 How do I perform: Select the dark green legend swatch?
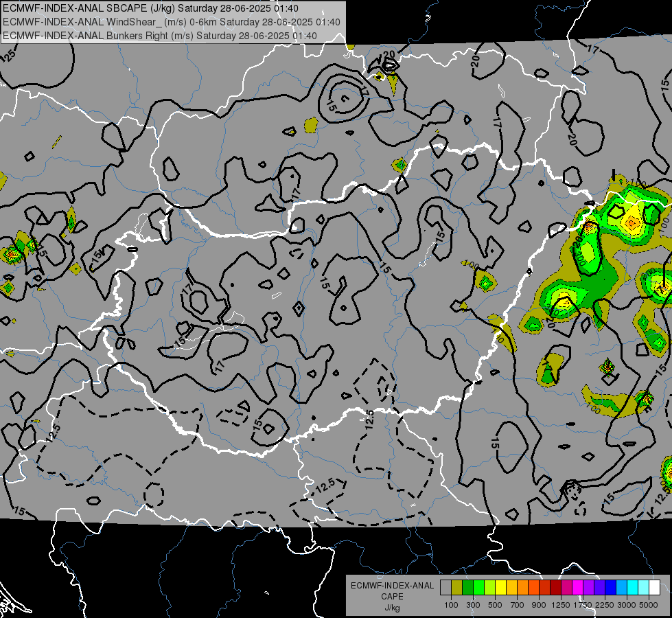click(x=468, y=587)
